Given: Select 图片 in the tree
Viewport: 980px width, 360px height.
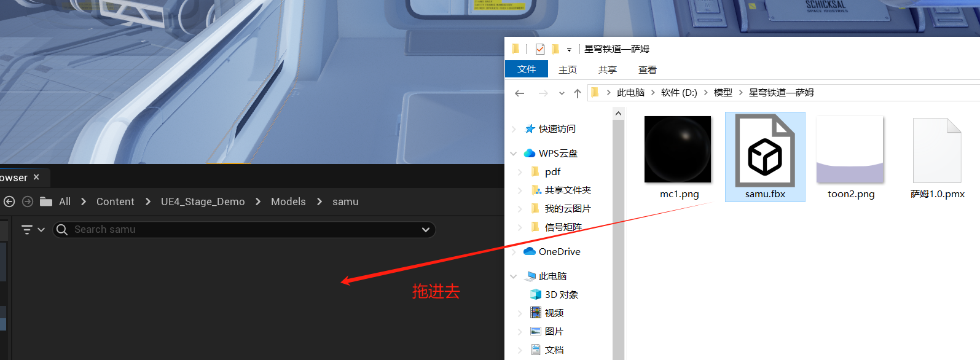Looking at the screenshot, I should click(554, 331).
